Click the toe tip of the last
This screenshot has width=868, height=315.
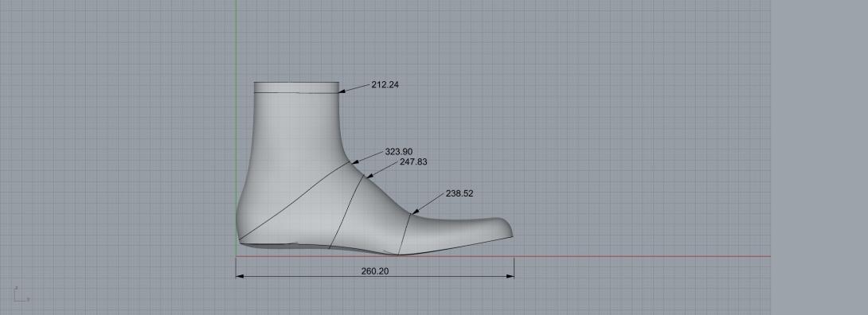tap(510, 227)
